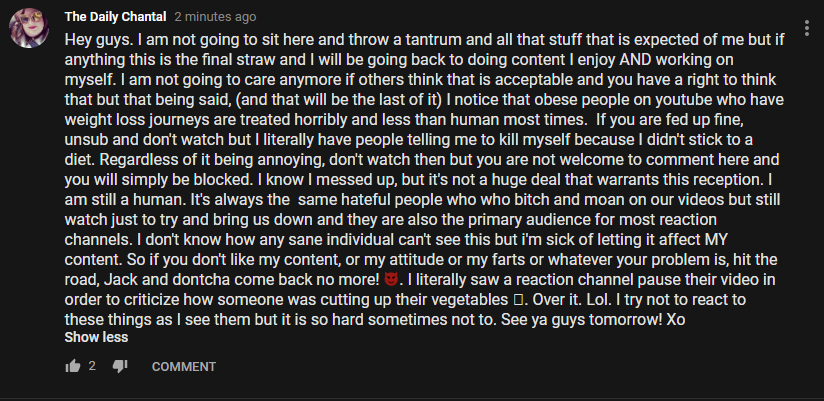Dislike the comment with thumbs down icon

(120, 366)
